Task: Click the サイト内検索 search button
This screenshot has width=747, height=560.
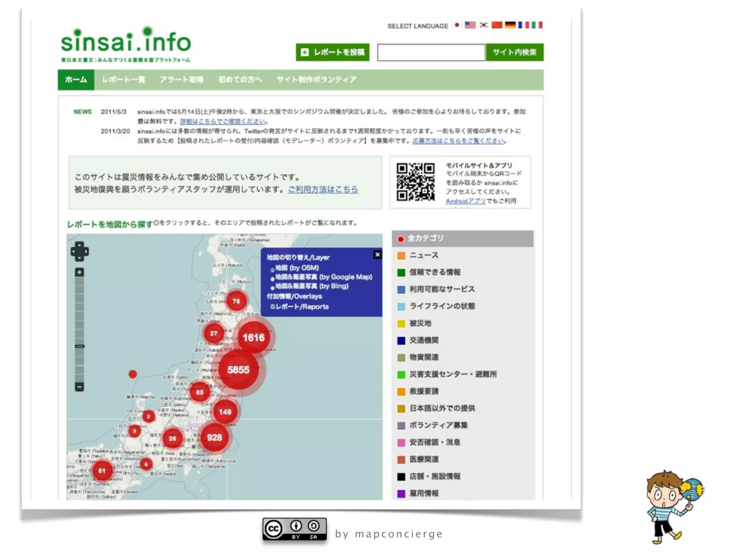Action: 514,52
